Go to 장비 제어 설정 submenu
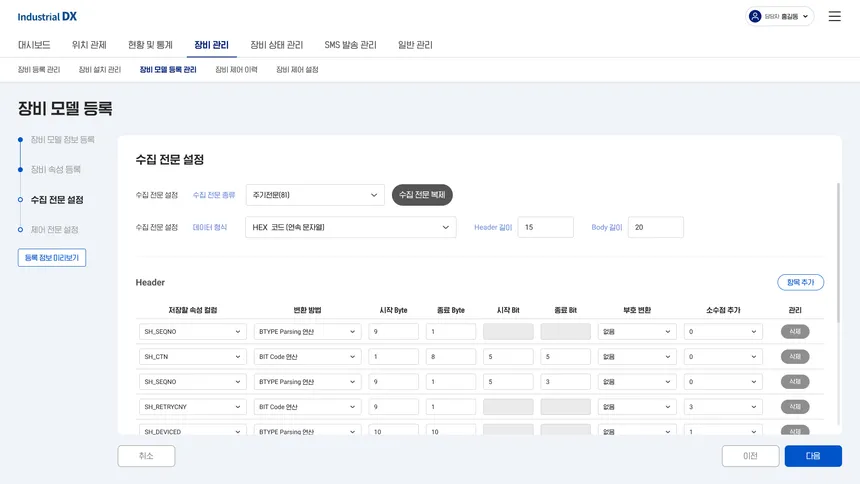This screenshot has height=484, width=860. click(297, 70)
